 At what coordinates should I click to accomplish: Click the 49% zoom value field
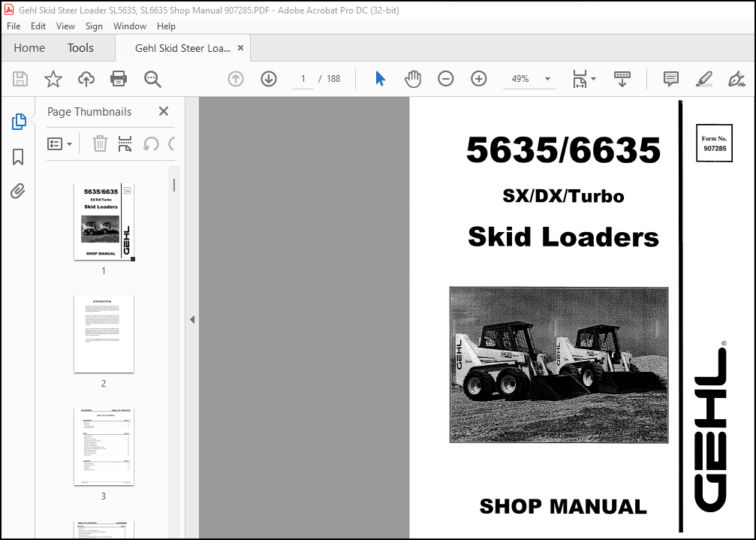point(520,79)
